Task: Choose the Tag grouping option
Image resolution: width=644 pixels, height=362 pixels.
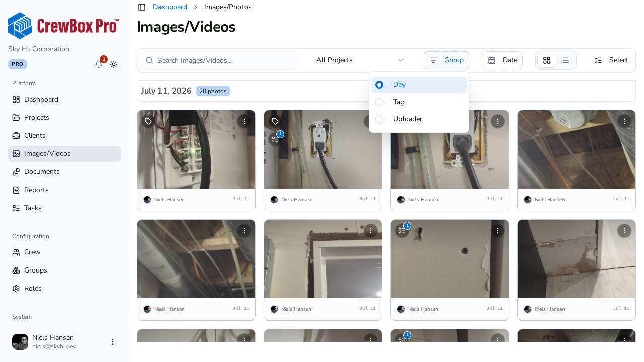Action: [x=419, y=102]
